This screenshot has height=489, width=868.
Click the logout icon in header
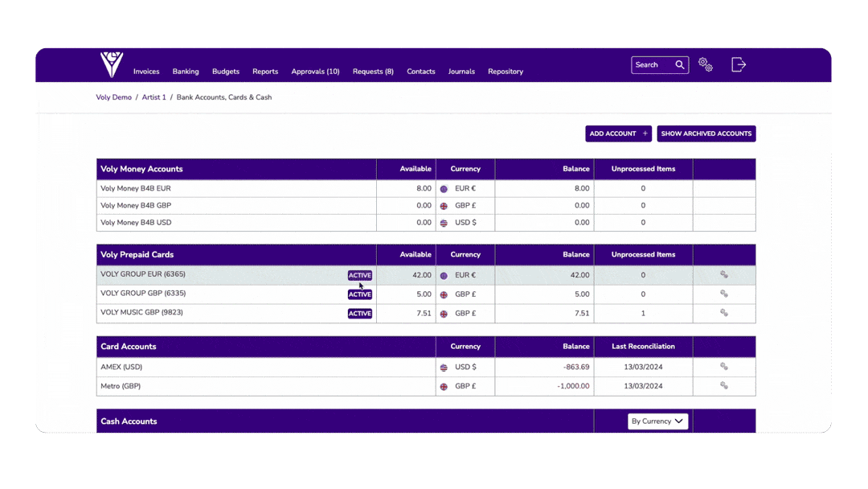pos(739,65)
